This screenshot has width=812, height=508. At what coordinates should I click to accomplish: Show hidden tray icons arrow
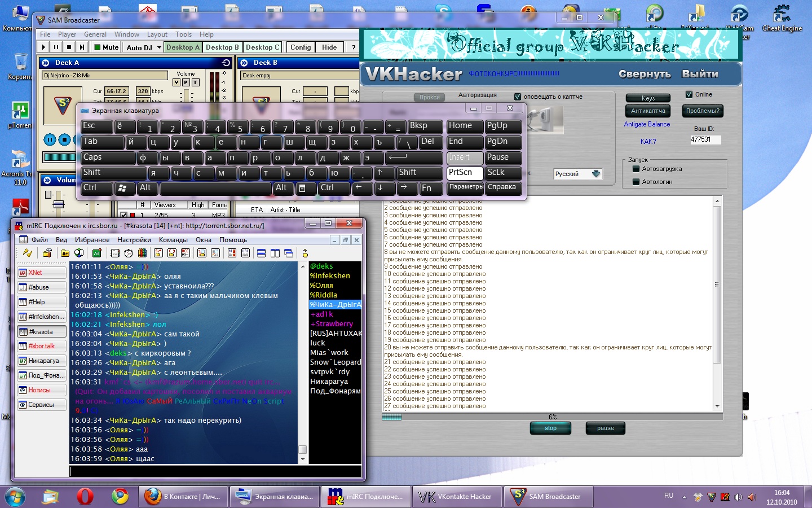(x=684, y=497)
